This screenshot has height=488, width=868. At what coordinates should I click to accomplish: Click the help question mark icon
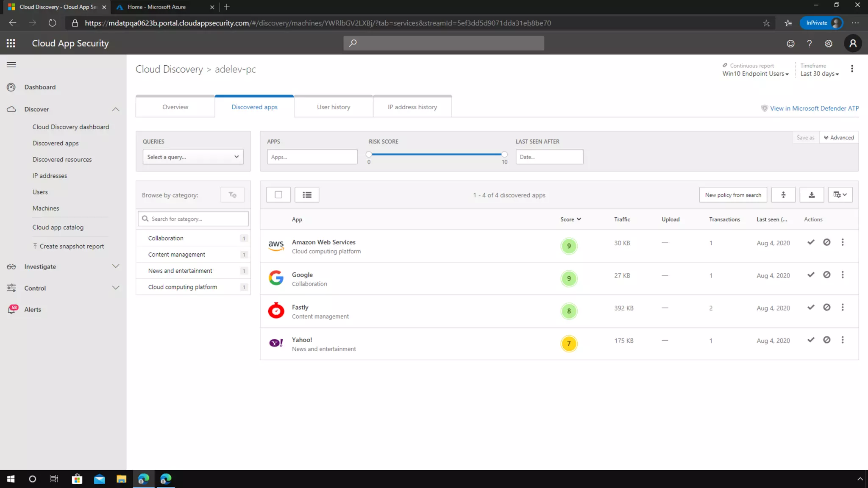pyautogui.click(x=809, y=44)
